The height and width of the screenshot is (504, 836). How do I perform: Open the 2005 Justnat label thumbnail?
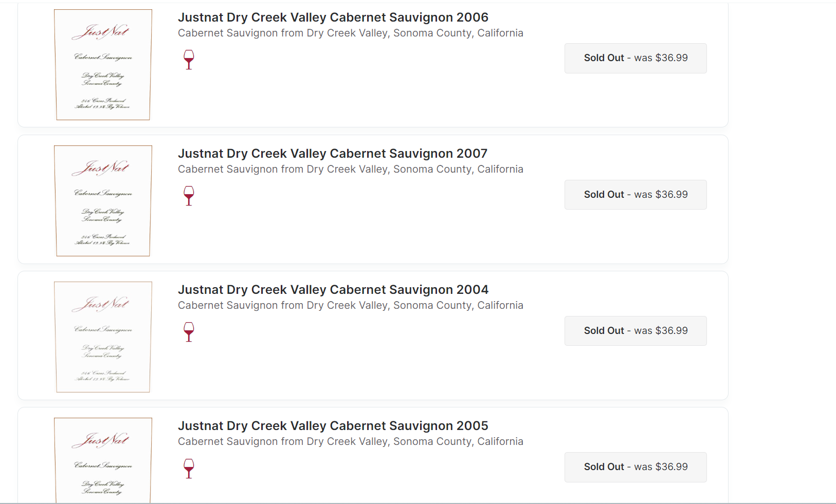103,460
